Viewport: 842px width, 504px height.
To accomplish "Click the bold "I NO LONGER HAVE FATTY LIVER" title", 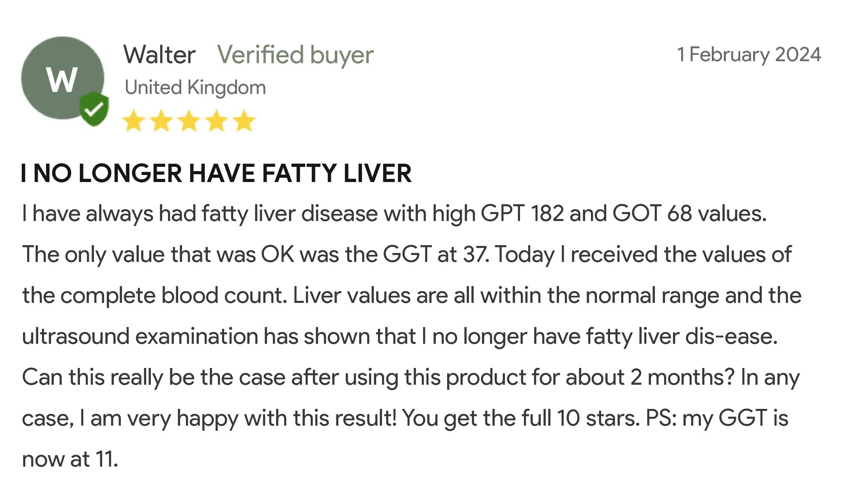I will 216,173.
